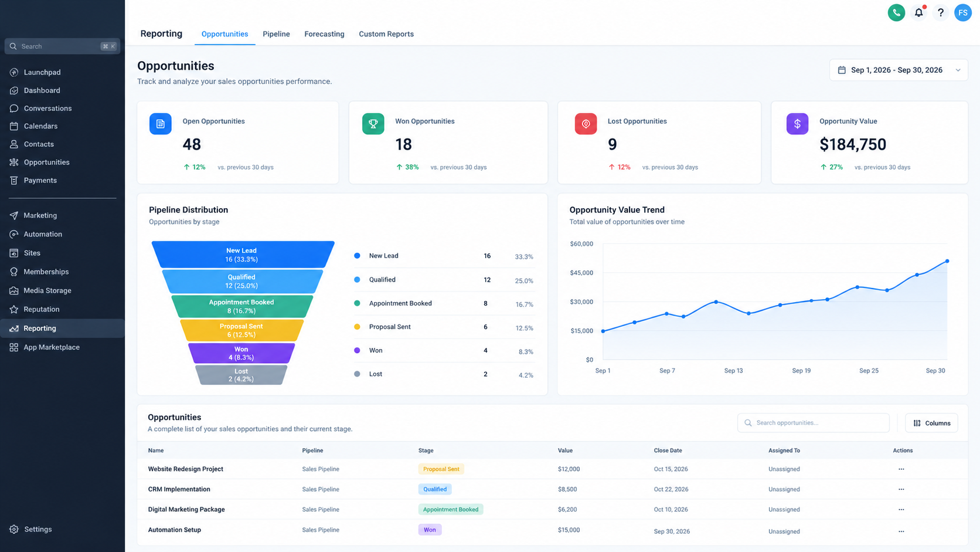
Task: Click the Lost Opportunities red icon
Action: [586, 124]
